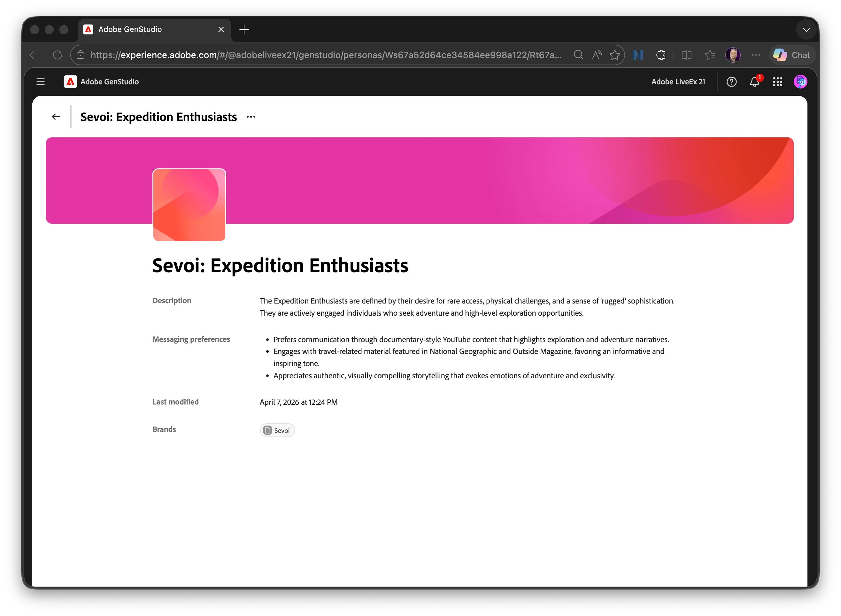Open the more options ellipsis beside persona title
Screen dimensions: 841x616
pos(251,117)
